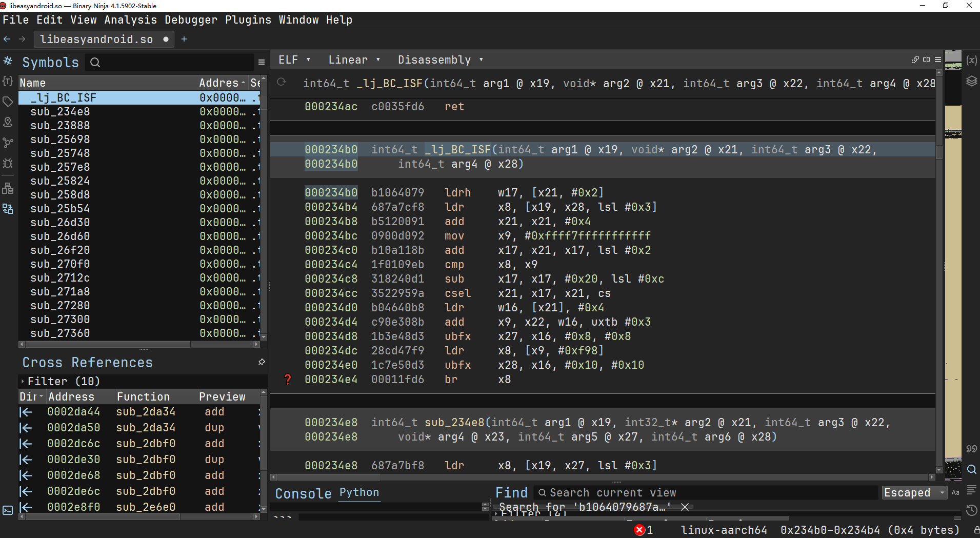The width and height of the screenshot is (980, 538).
Task: Toggle case sensitivity Aa in Find
Action: [x=955, y=492]
